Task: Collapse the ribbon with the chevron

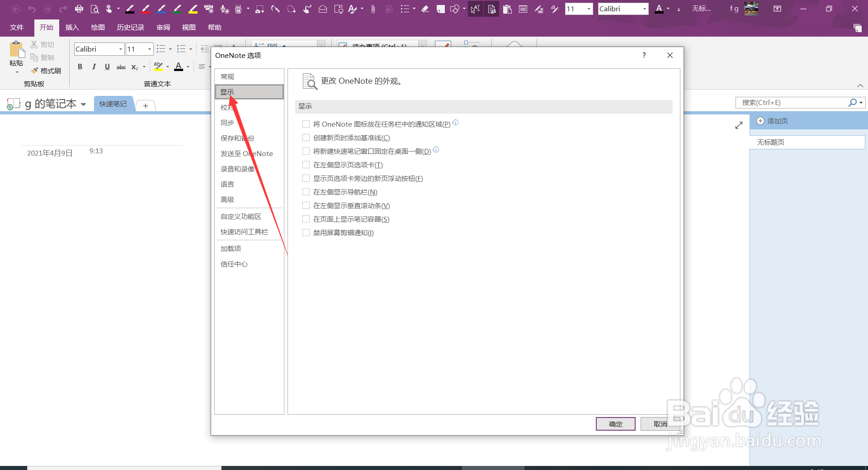Action: click(860, 85)
